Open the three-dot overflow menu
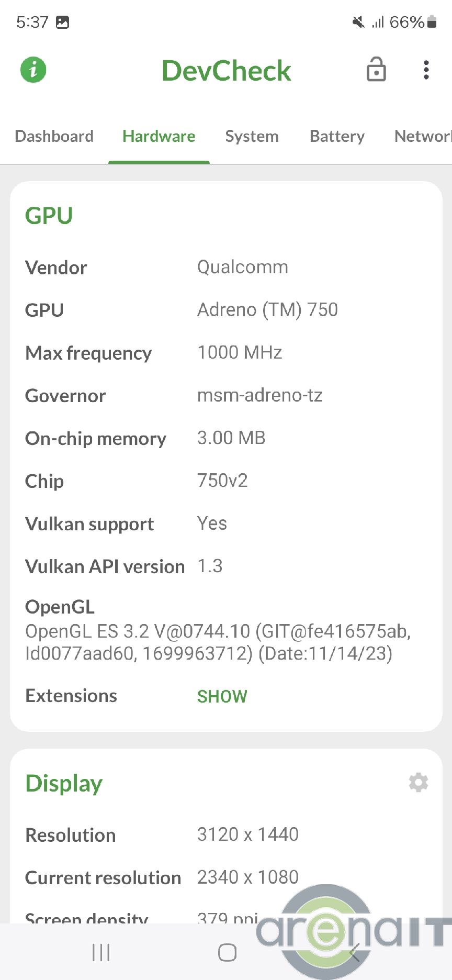Image resolution: width=452 pixels, height=980 pixels. coord(426,70)
